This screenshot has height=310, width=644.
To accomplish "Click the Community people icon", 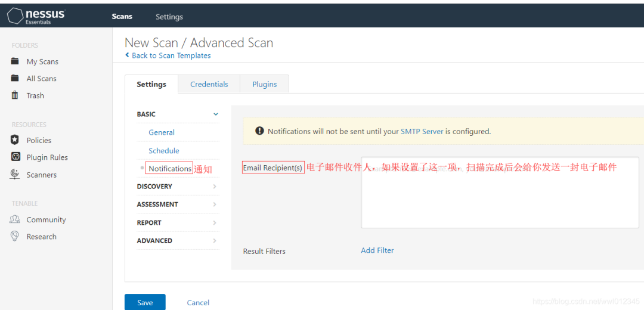I will 15,219.
